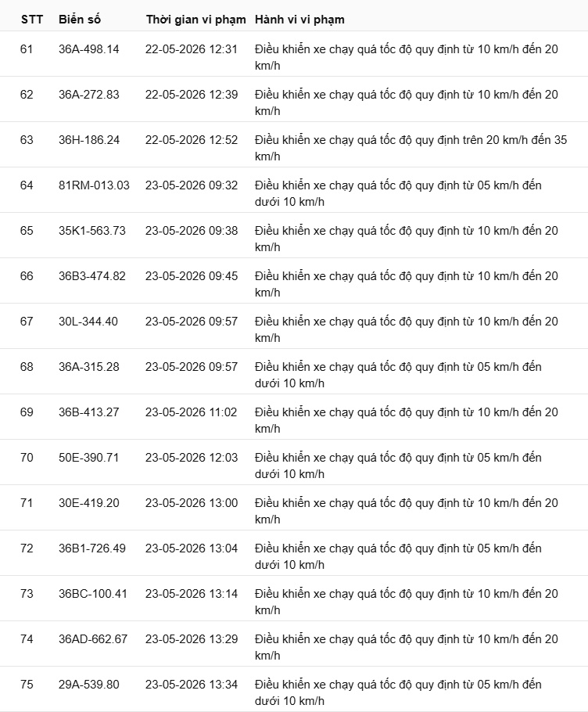Click the Thời gian vi phạm header

point(196,20)
